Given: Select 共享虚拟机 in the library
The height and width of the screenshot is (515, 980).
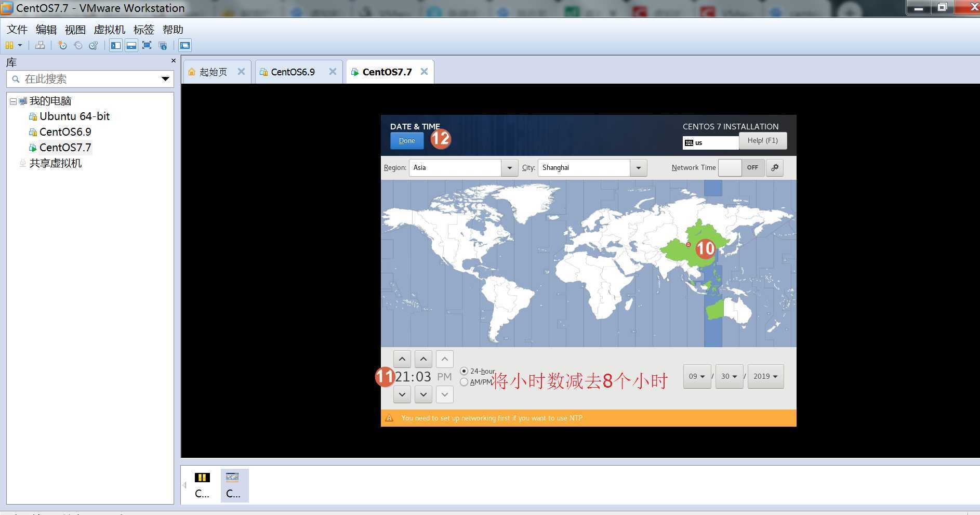Looking at the screenshot, I should point(56,163).
